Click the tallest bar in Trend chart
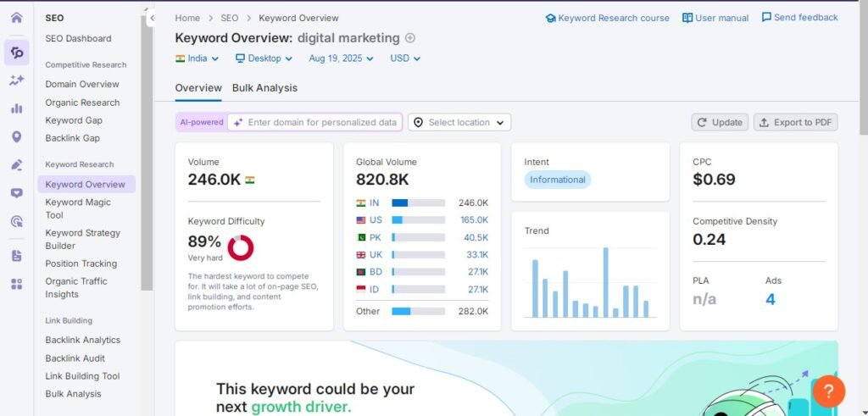Screen dimensions: 868x416 click(x=605, y=282)
